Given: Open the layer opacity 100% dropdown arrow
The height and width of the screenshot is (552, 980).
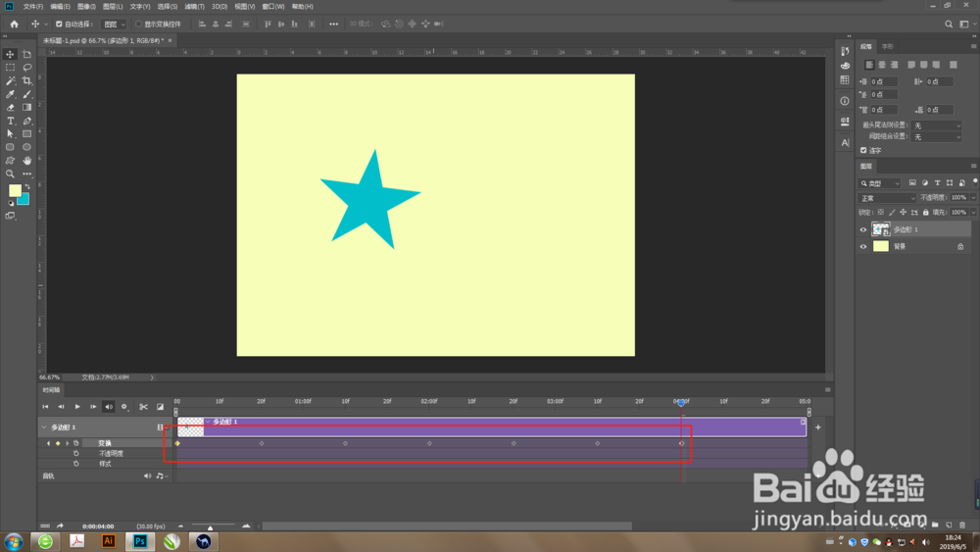Looking at the screenshot, I should click(x=973, y=197).
